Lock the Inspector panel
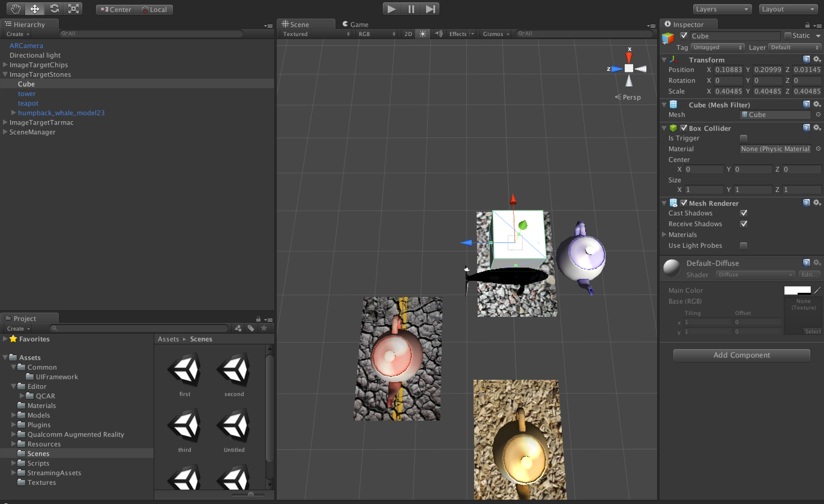824x504 pixels. pos(807,25)
